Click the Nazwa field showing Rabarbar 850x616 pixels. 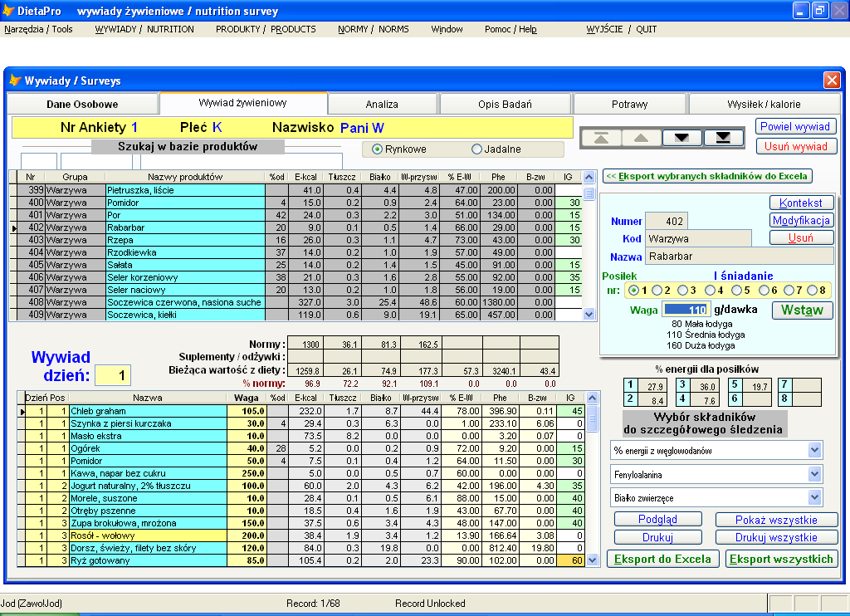pos(740,256)
